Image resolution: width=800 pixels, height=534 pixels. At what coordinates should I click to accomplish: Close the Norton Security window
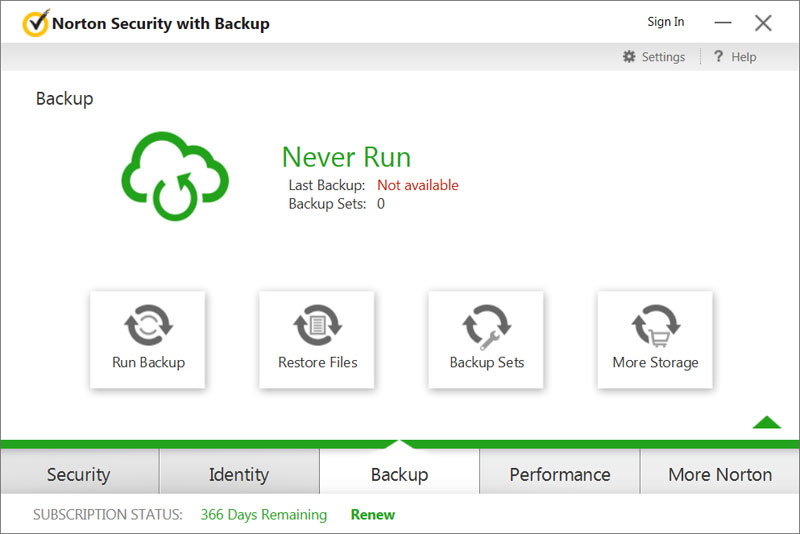point(763,22)
